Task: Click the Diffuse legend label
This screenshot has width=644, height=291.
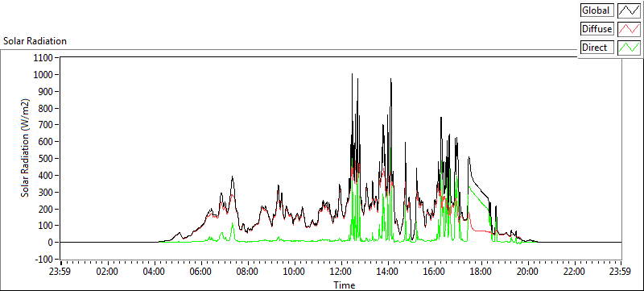Action: point(597,29)
